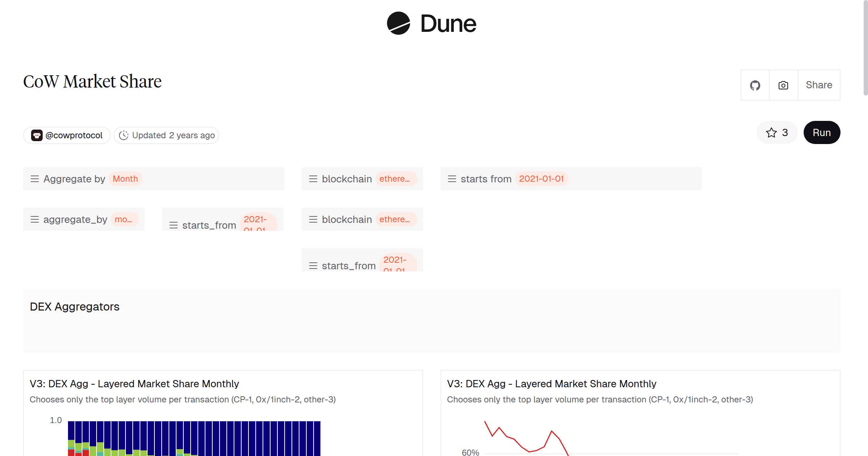
Task: Open second row blockchain ethereum dropdown
Action: pos(395,219)
